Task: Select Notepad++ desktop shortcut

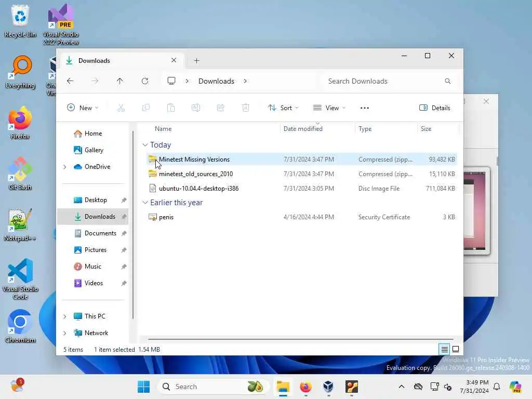Action: click(20, 224)
